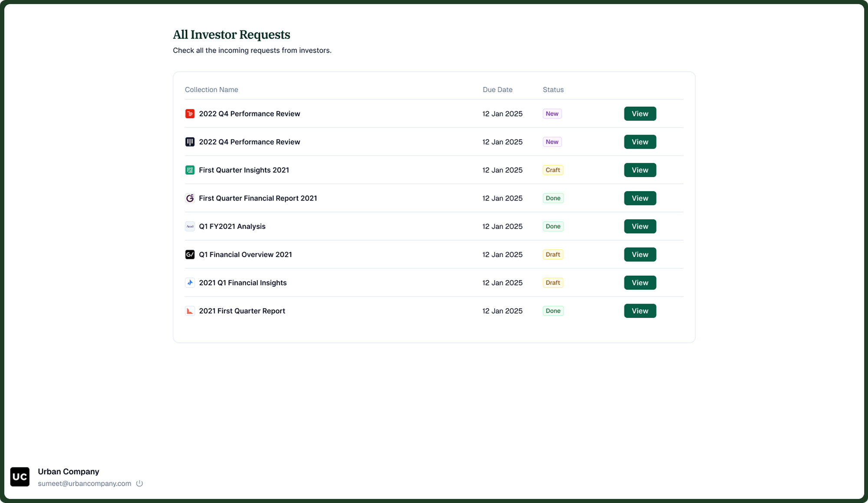The image size is (868, 503).
Task: Click due date of First Quarter Insights 2021
Action: point(503,170)
